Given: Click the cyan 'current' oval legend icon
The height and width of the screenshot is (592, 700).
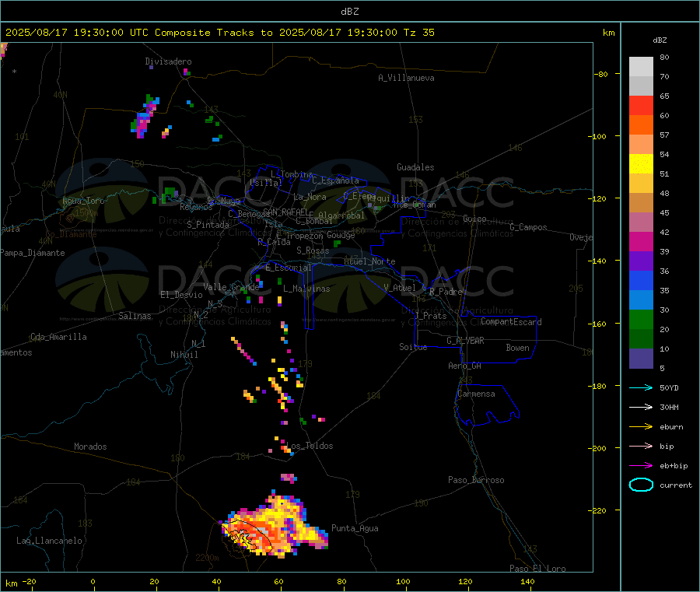Looking at the screenshot, I should coord(641,485).
